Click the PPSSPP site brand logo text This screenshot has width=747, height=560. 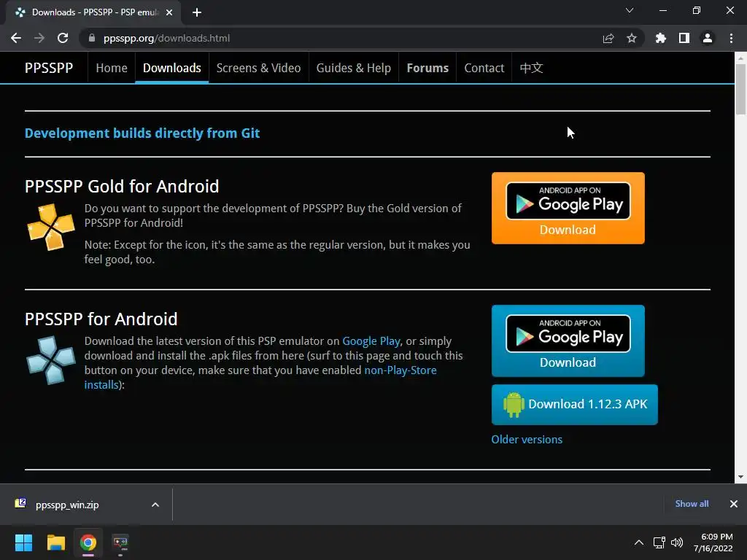[49, 68]
